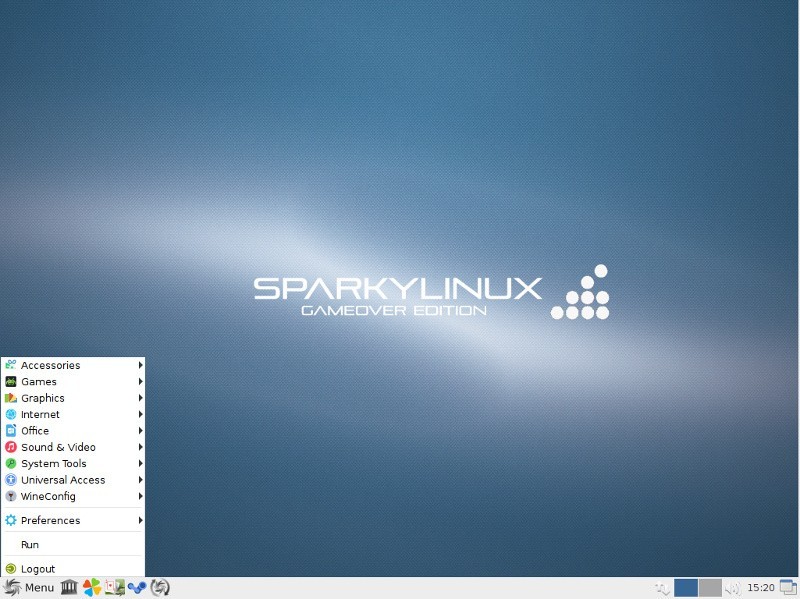800x599 pixels.
Task: Switch to the second grey workspace
Action: click(x=710, y=588)
